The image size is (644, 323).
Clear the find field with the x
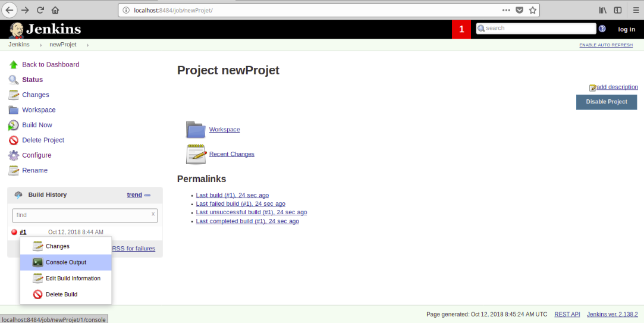pyautogui.click(x=153, y=214)
